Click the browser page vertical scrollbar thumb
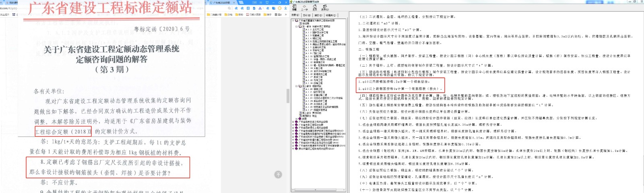Image resolution: width=644 pixels, height=193 pixels. coord(288,96)
